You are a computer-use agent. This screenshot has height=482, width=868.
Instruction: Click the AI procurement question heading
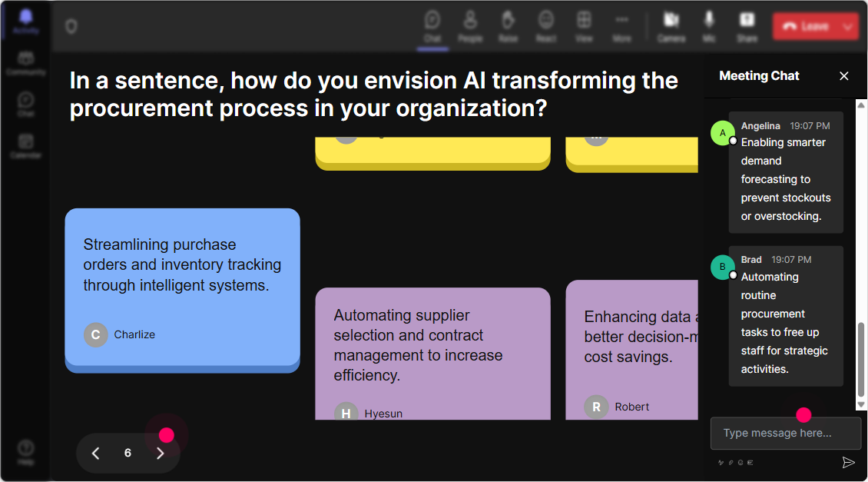click(373, 95)
